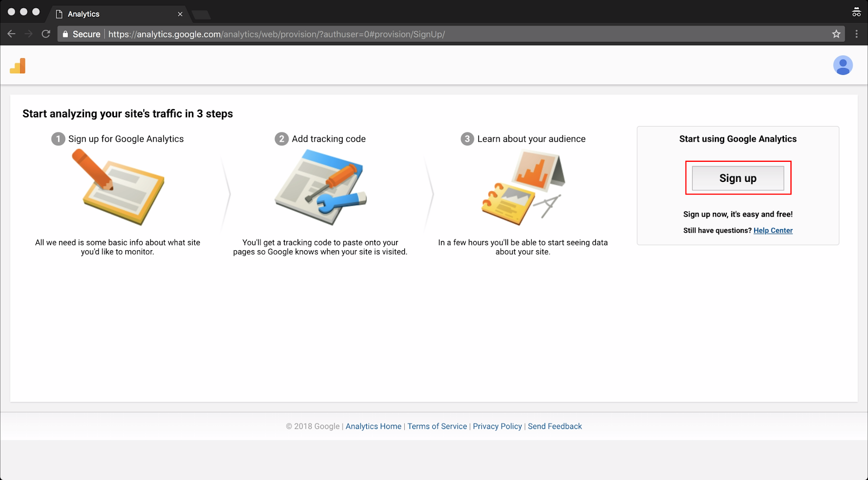Click the pencil and notepad sign-up illustration
This screenshot has height=480, width=868.
tap(118, 187)
